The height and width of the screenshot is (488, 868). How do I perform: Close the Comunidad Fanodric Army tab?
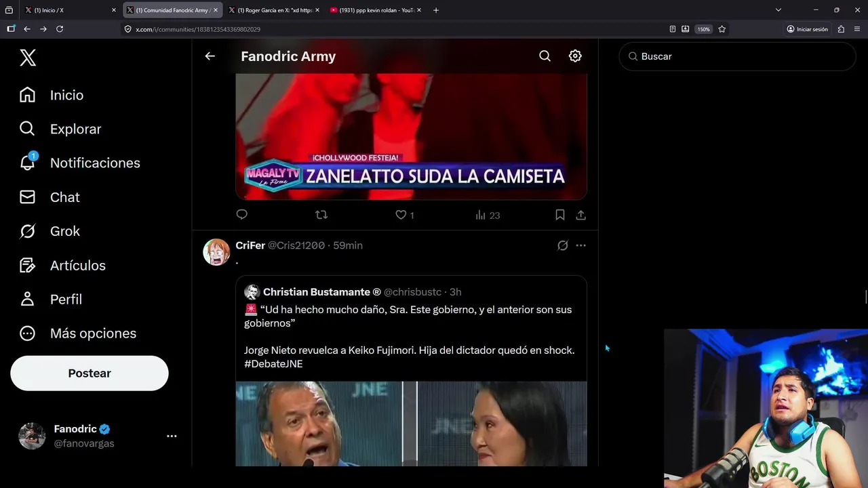click(216, 10)
